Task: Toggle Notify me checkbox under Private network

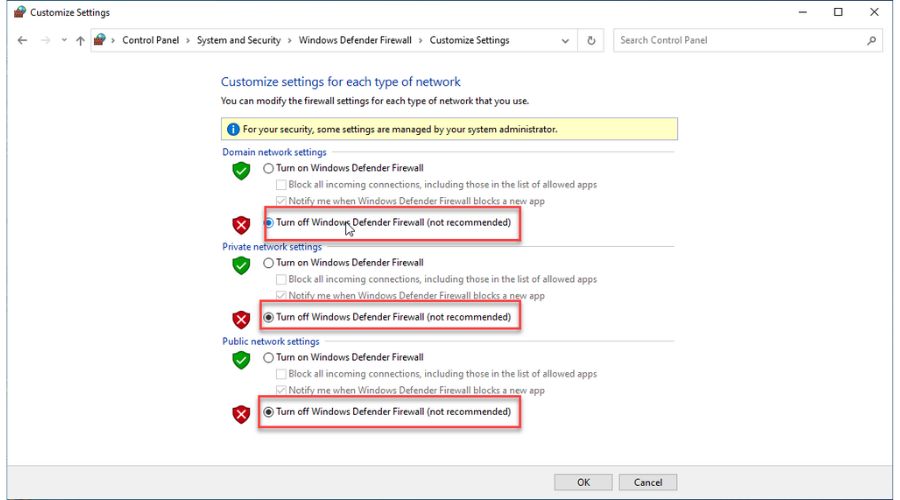Action: tap(281, 296)
